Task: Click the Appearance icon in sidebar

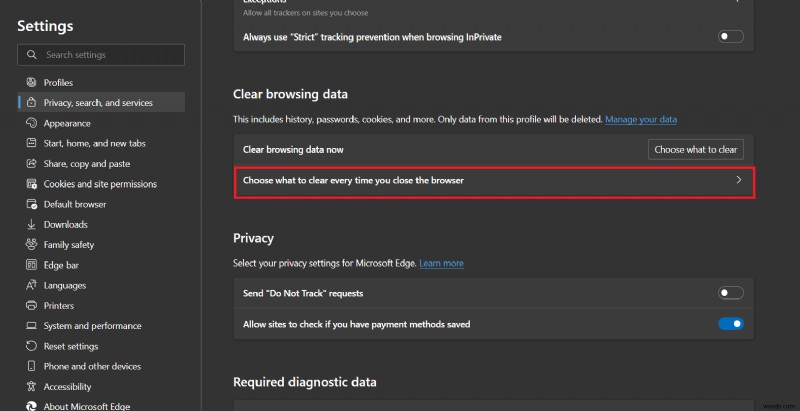Action: click(30, 123)
